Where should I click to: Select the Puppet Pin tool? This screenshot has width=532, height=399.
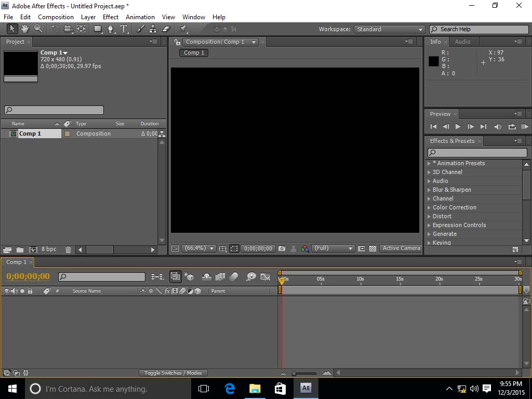click(183, 29)
